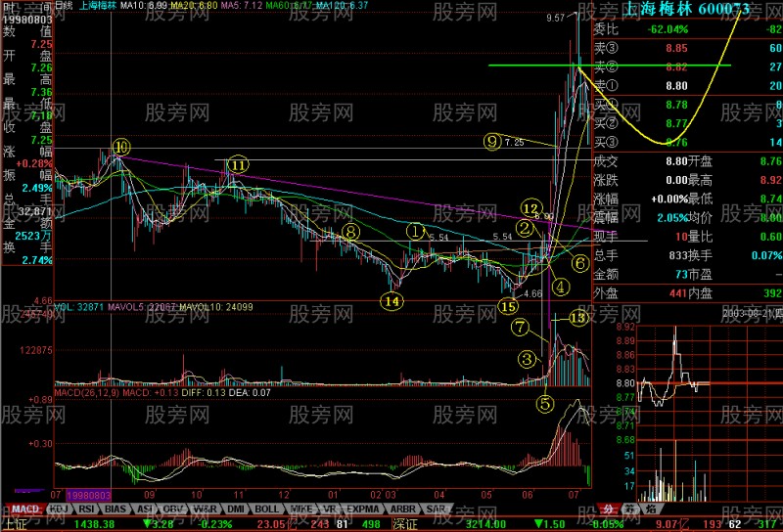Select the 买② bid price 8.77

click(676, 123)
